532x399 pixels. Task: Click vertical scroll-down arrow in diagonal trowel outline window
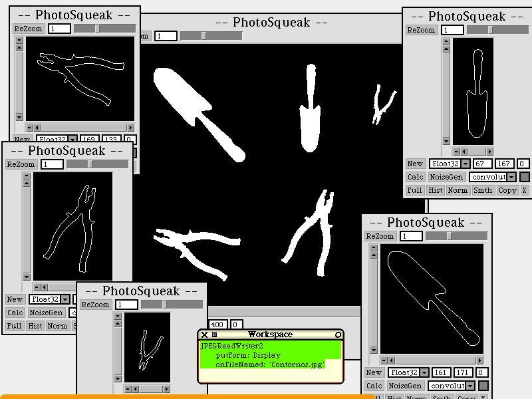pos(374,350)
